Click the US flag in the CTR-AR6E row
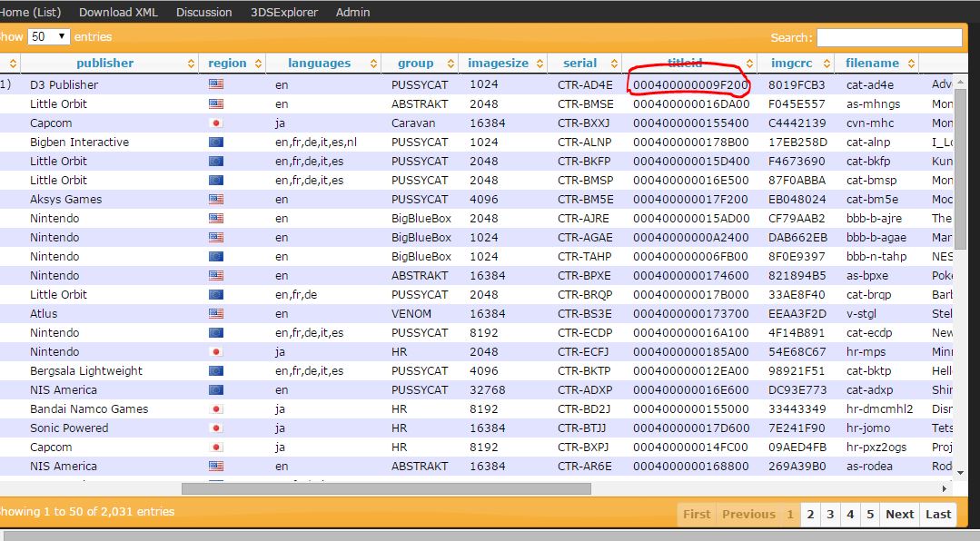This screenshot has width=980, height=541. [216, 466]
